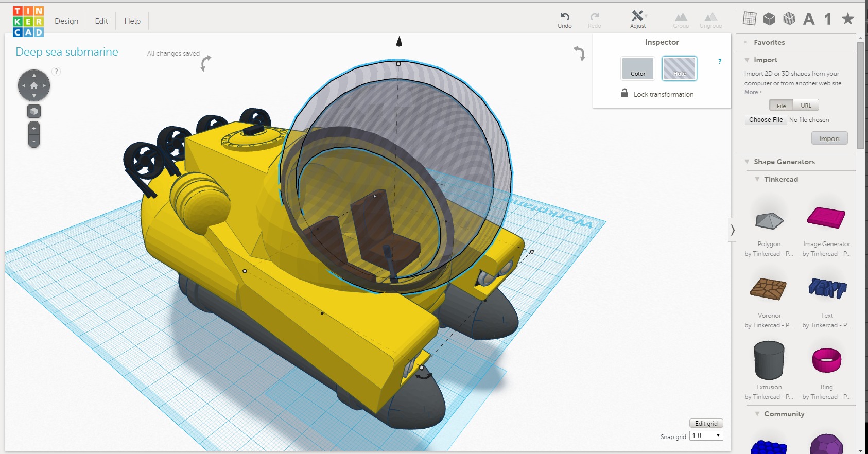Select the Text shape generator
The height and width of the screenshot is (454, 868).
[827, 288]
